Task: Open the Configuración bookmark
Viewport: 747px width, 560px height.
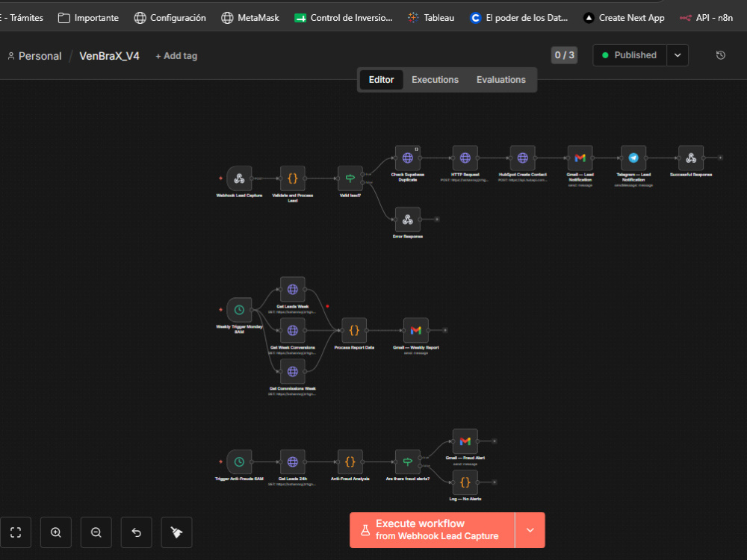Action: pos(170,18)
